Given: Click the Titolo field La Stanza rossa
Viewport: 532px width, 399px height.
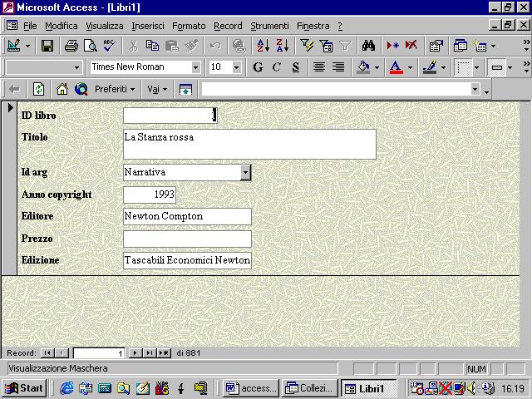Looking at the screenshot, I should tap(249, 144).
